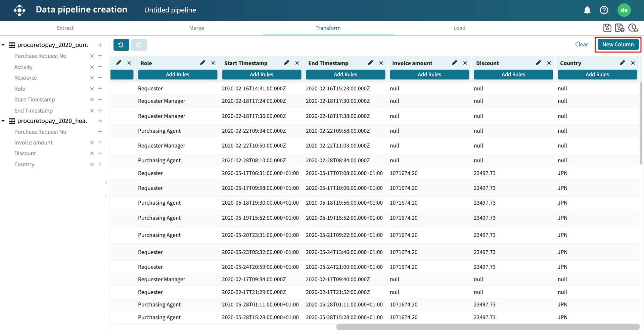Click the schedule pipeline clock icon

pyautogui.click(x=633, y=28)
